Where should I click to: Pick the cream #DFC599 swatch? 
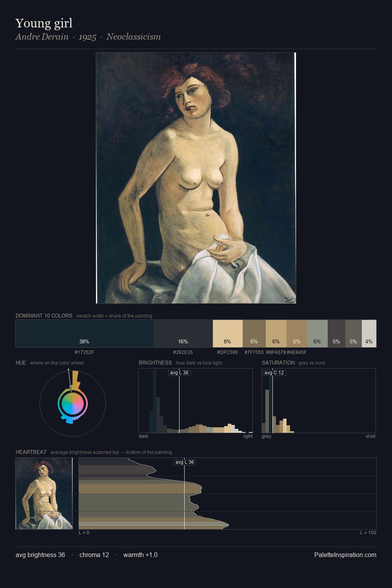click(228, 334)
